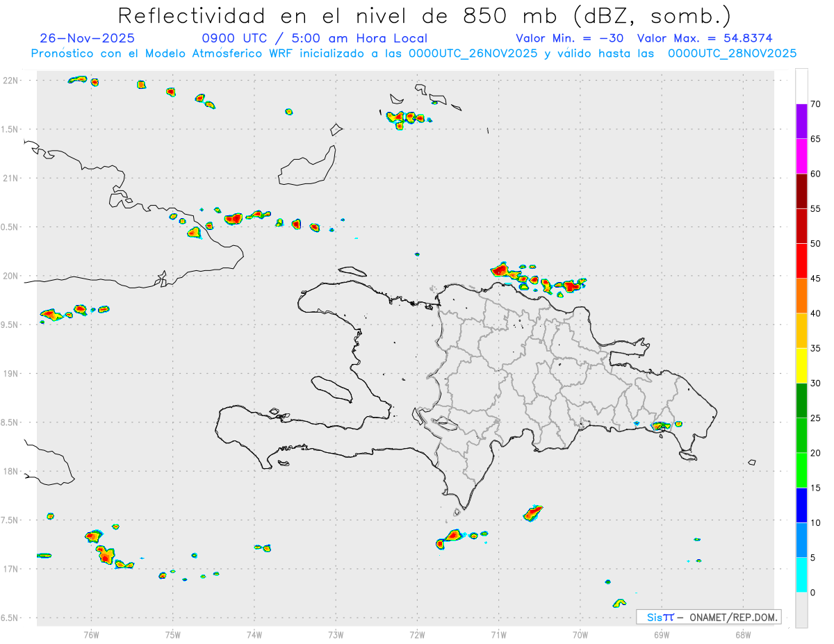Click the longitude axis label '71W'
The width and height of the screenshot is (834, 644).
pos(499,635)
